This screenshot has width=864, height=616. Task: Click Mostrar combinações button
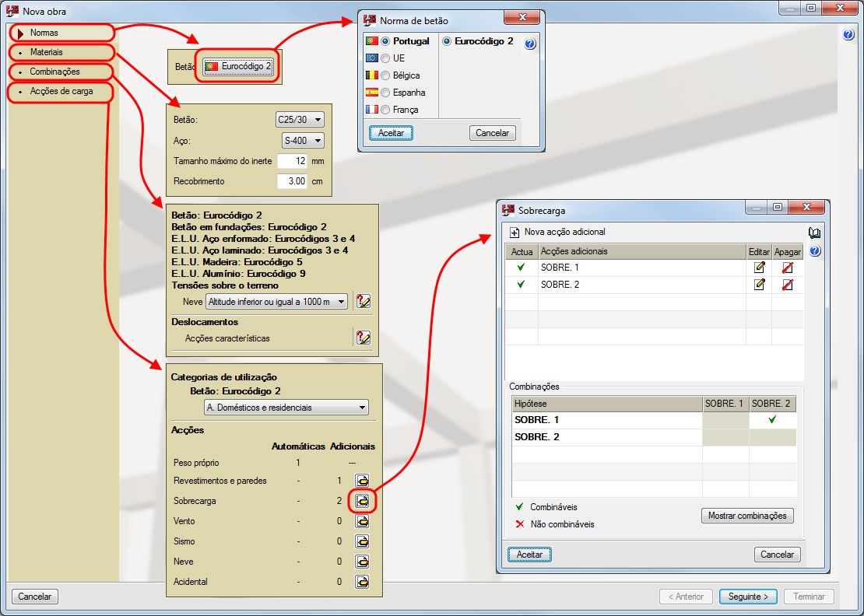click(x=747, y=516)
